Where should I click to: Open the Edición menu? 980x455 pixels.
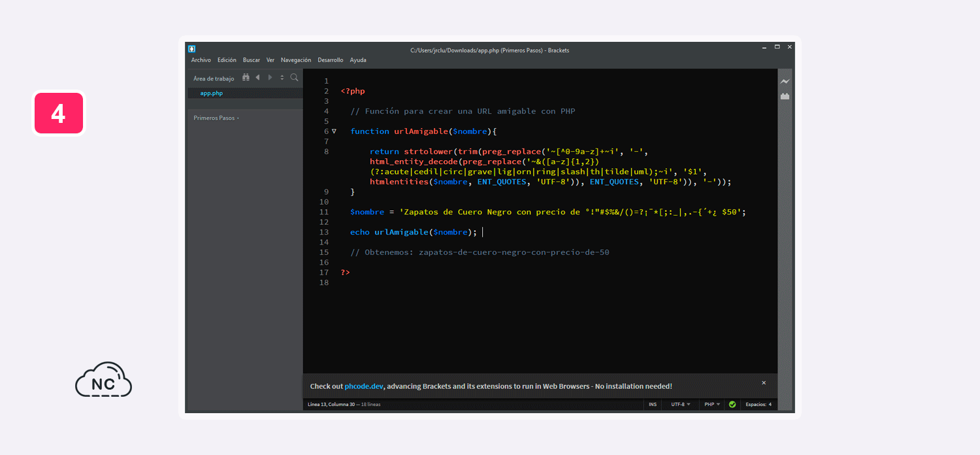pos(227,60)
